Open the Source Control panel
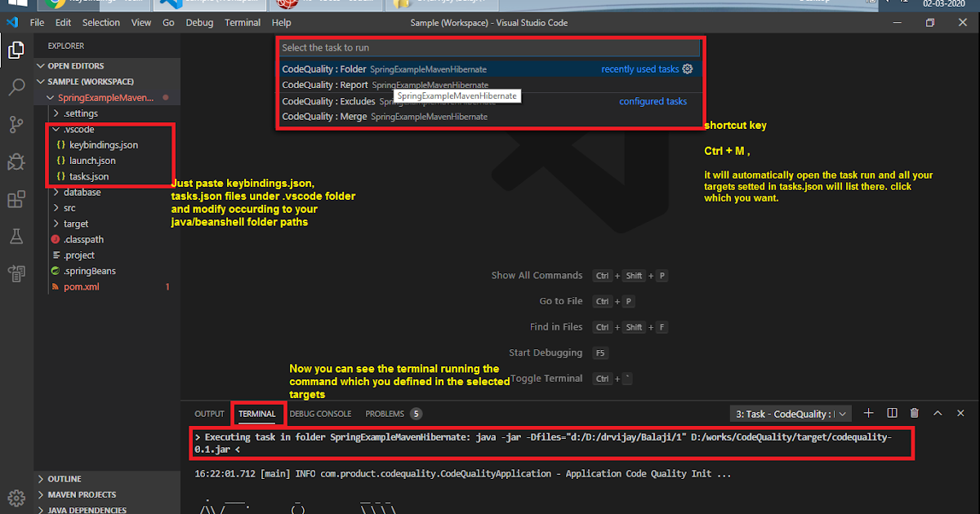Image resolution: width=980 pixels, height=514 pixels. (16, 124)
